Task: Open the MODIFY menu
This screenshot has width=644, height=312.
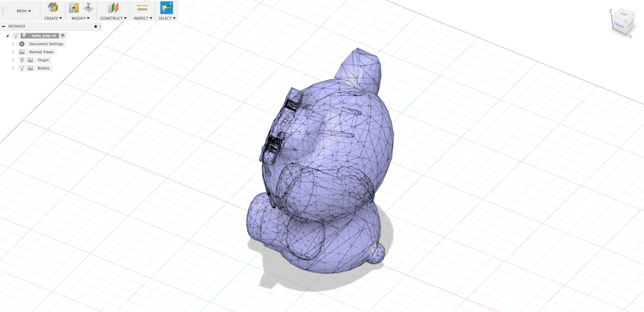Action: point(81,19)
